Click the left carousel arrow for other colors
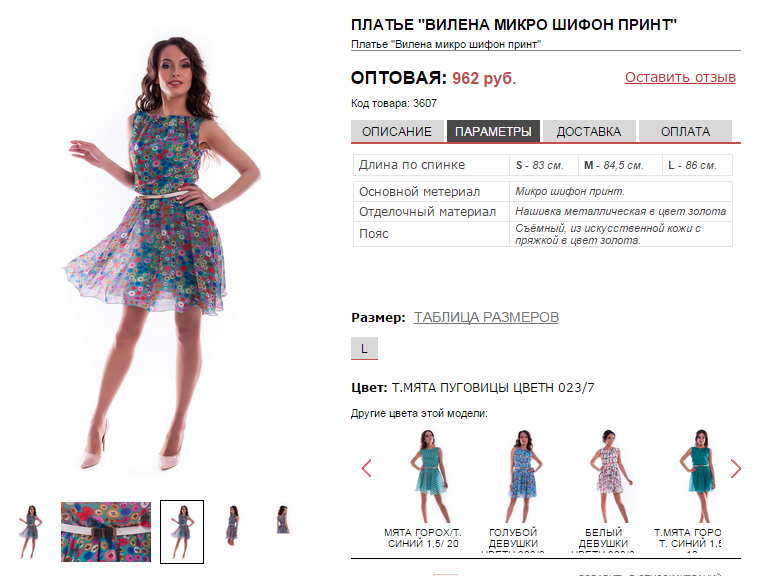 (366, 468)
